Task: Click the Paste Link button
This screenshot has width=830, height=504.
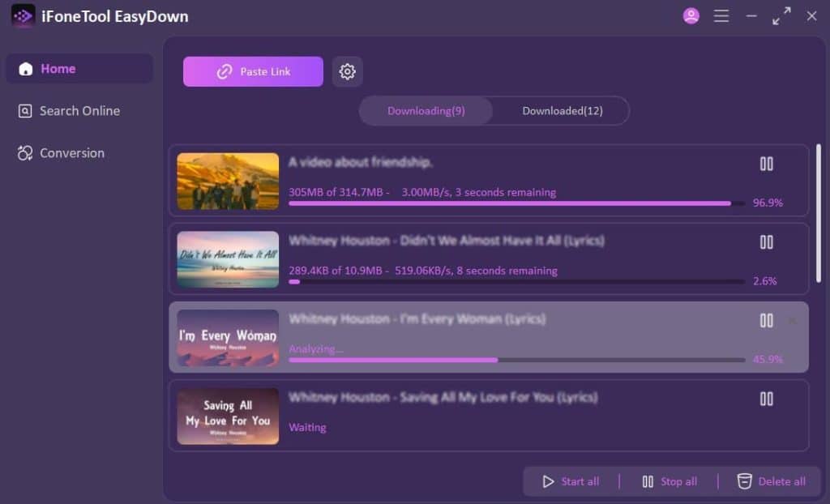Action: [x=253, y=71]
